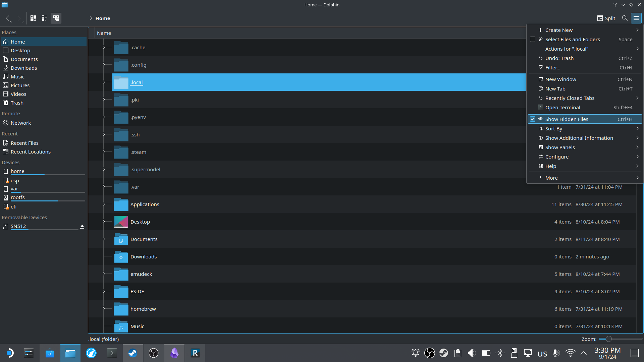Image resolution: width=644 pixels, height=362 pixels.
Task: Click the Split view button
Action: [x=606, y=18]
